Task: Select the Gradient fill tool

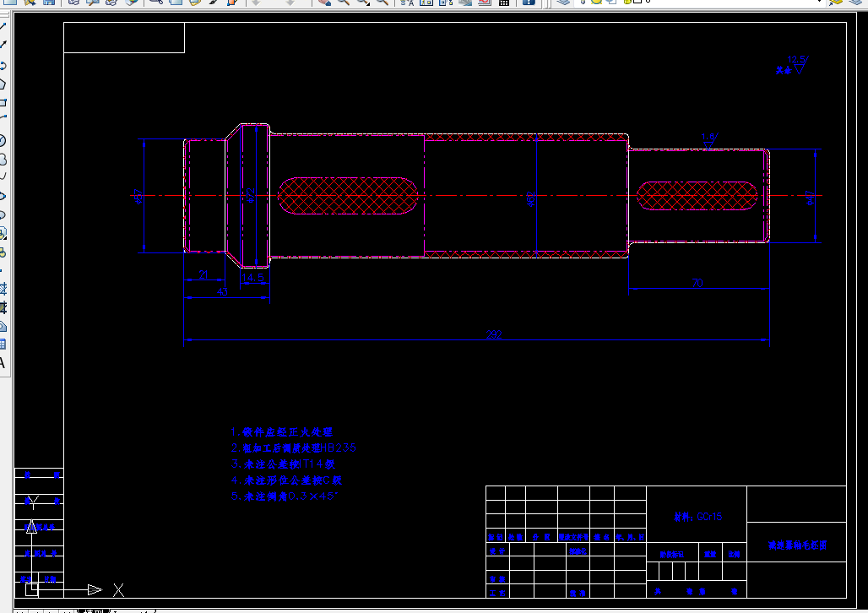Action: pos(3,307)
